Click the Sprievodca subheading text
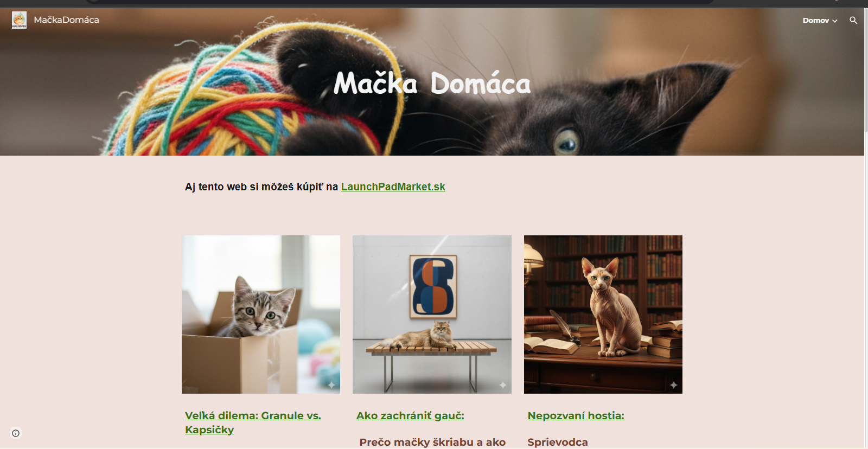Viewport: 868px width, 449px height. [x=558, y=442]
